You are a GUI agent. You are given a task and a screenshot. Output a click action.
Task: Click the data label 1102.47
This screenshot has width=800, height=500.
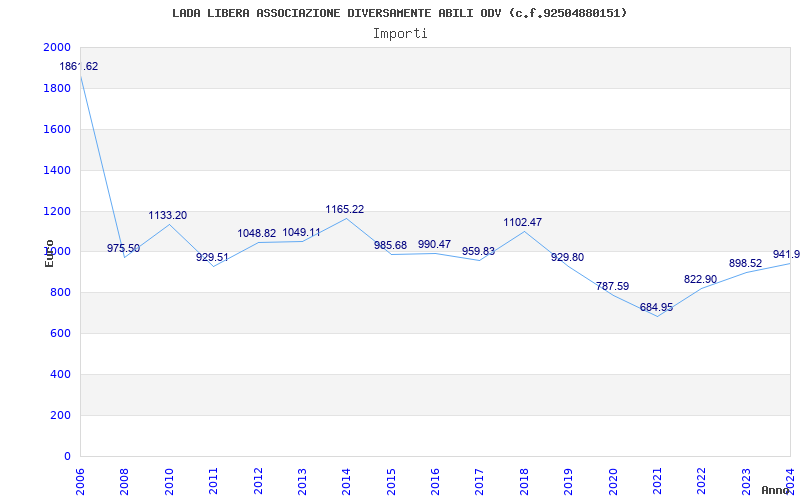pyautogui.click(x=523, y=222)
